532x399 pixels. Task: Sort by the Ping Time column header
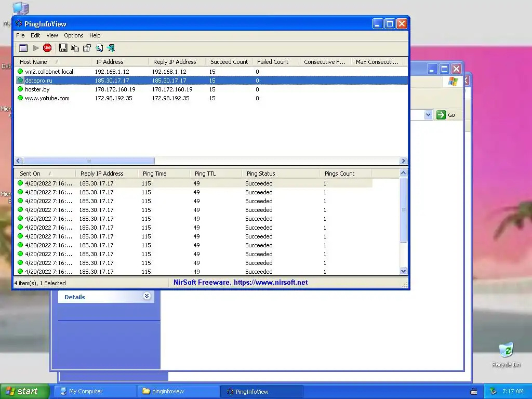click(x=164, y=174)
